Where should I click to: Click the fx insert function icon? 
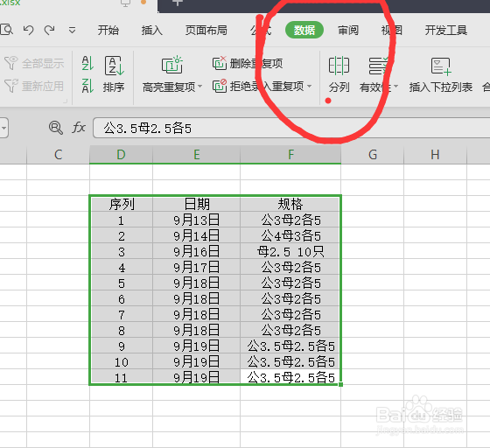click(79, 128)
